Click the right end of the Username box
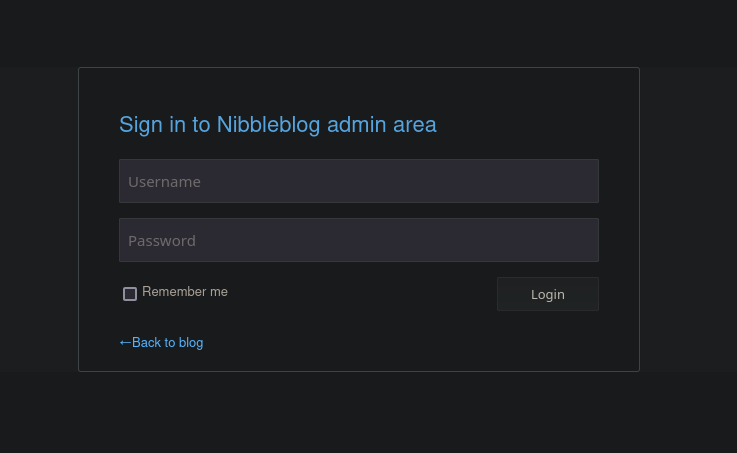The image size is (737, 453). pyautogui.click(x=580, y=181)
